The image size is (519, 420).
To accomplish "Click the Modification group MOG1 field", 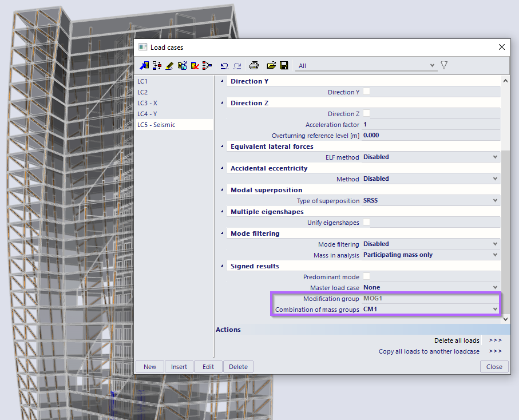I will coord(431,298).
